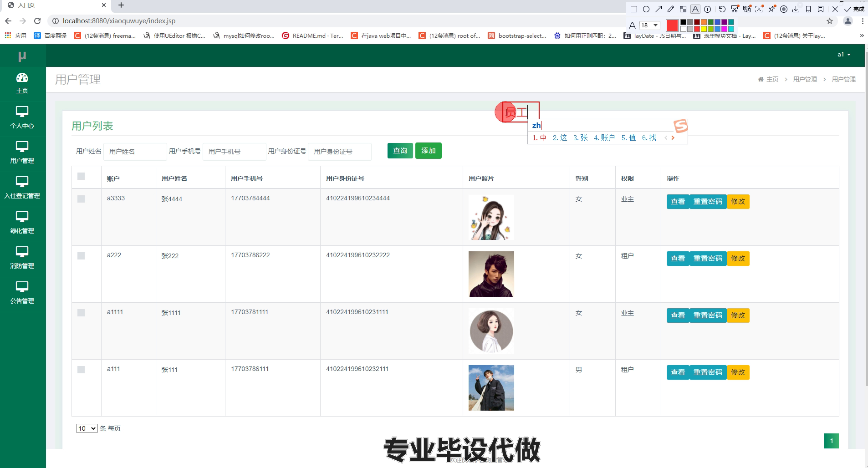Click the 查询 search button
Viewport: 868px width, 468px height.
[400, 151]
